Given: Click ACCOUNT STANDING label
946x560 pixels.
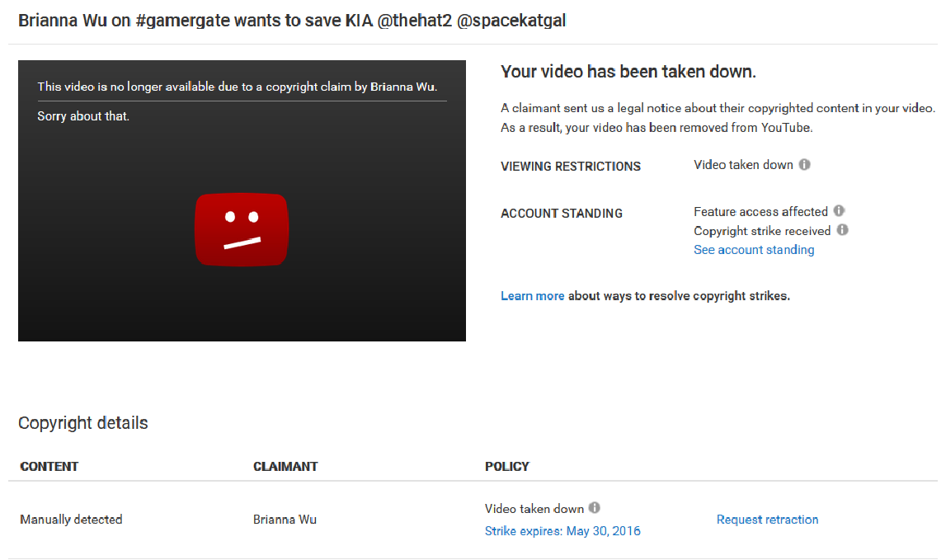Looking at the screenshot, I should pos(561,214).
